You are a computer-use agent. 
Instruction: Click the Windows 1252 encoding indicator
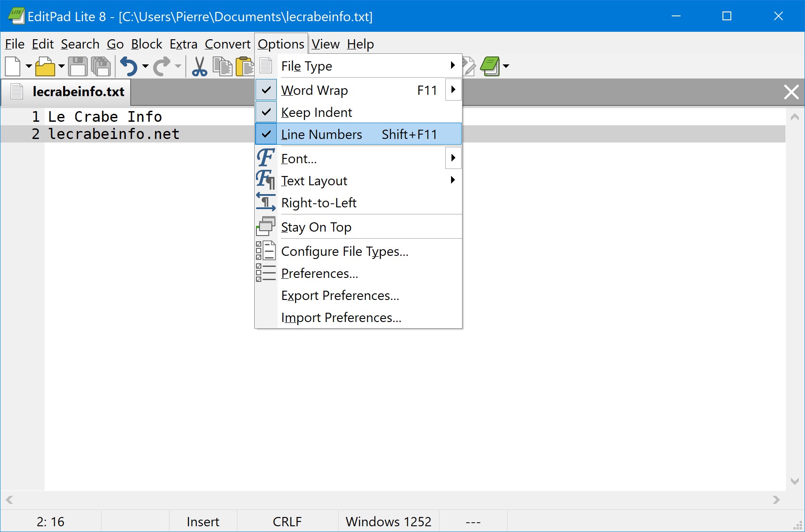(x=388, y=522)
